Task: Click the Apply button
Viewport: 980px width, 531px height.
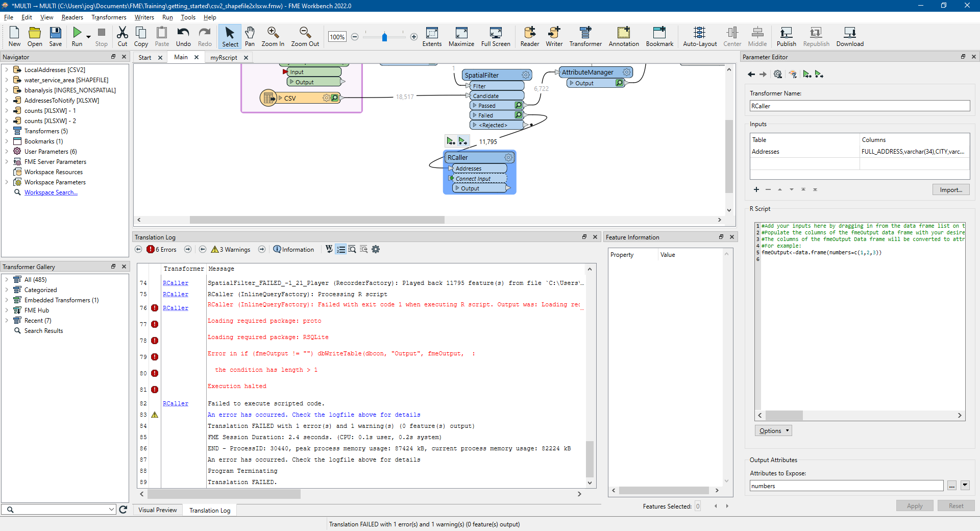Action: pos(915,505)
